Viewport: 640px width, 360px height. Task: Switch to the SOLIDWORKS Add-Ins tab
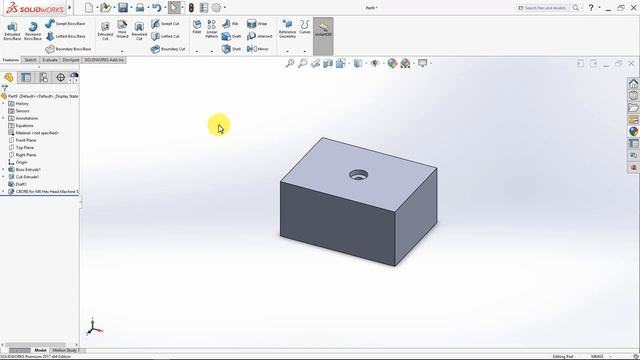coord(104,60)
